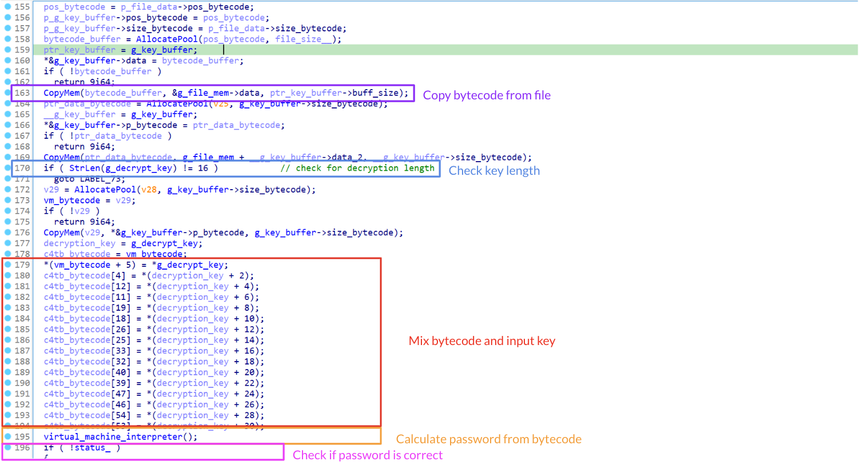Click the blue dot beside line 183
The image size is (868, 465).
(8, 307)
